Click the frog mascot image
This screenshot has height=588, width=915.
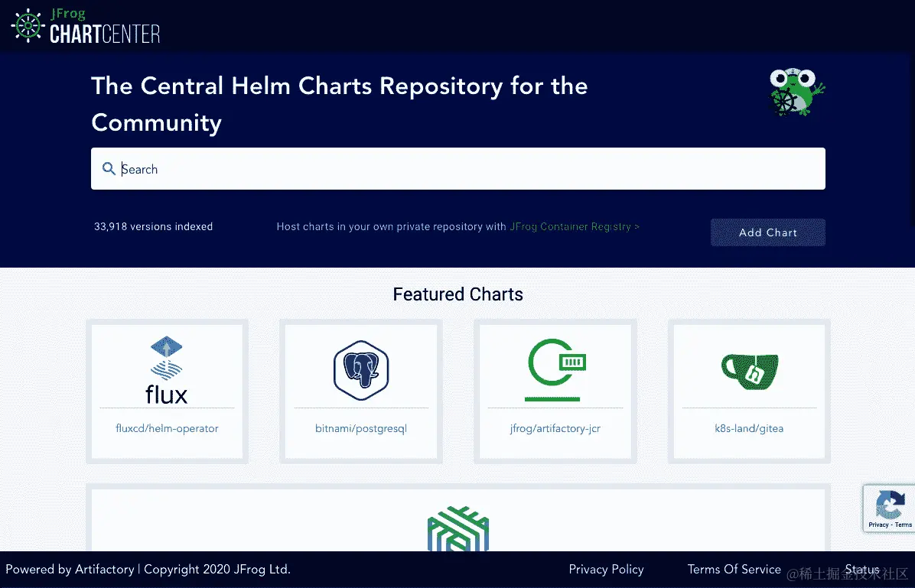(x=797, y=93)
